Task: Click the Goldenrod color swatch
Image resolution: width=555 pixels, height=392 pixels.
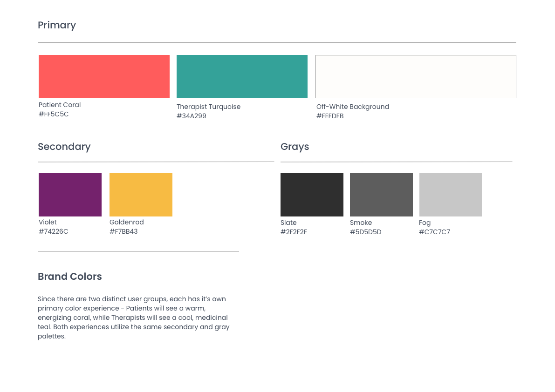Action: click(141, 195)
